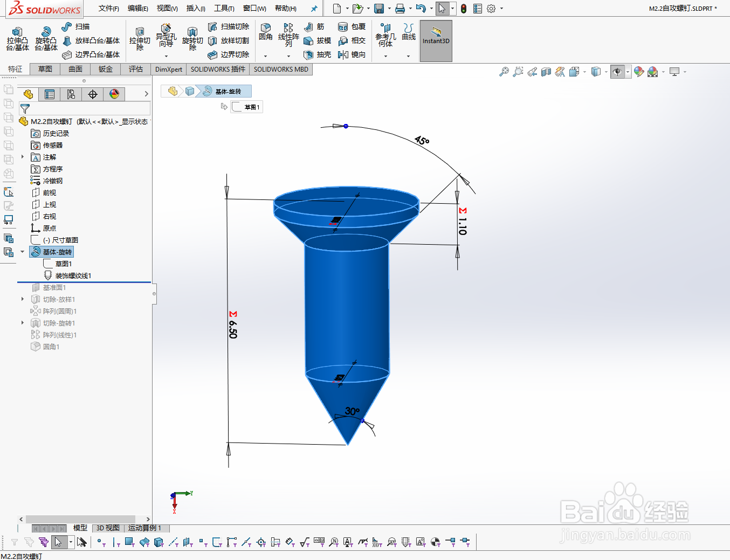Open the Hole Wizard dropdown arrow
This screenshot has width=730, height=560.
click(x=166, y=56)
